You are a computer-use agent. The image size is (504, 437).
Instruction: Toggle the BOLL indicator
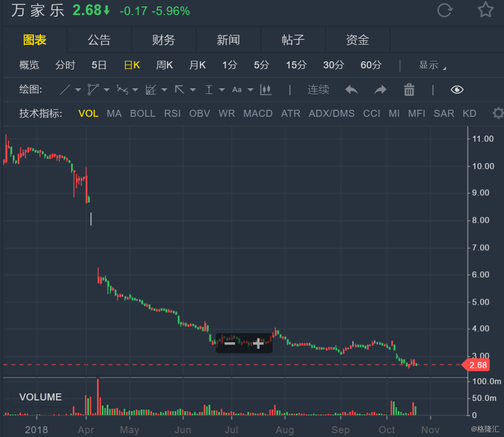coord(142,114)
